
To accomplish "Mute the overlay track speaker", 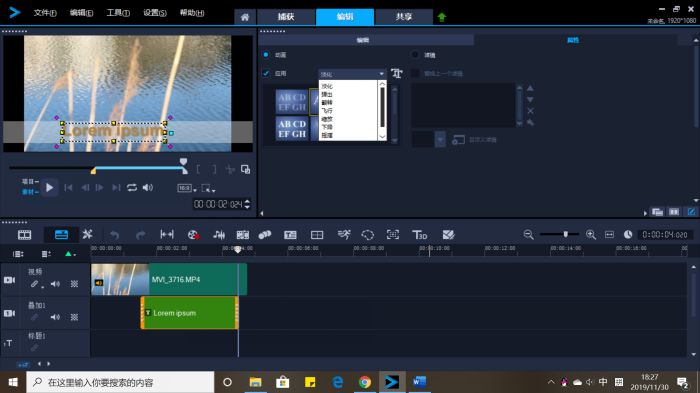I will click(55, 317).
